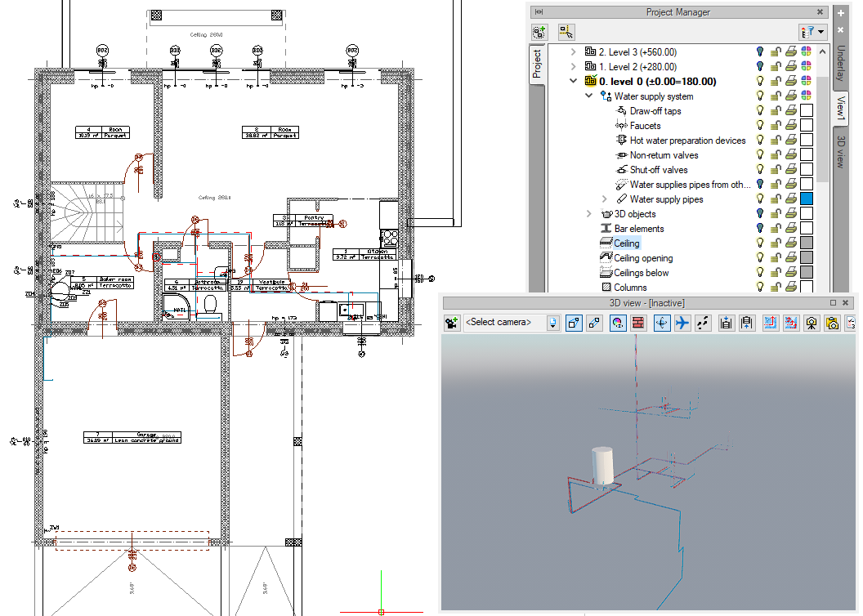Select the Columns tree item
This screenshot has height=616, width=863.
(630, 287)
